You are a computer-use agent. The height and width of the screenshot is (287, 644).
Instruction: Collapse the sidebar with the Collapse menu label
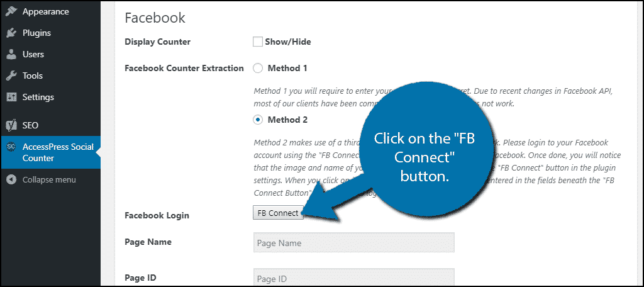[49, 179]
